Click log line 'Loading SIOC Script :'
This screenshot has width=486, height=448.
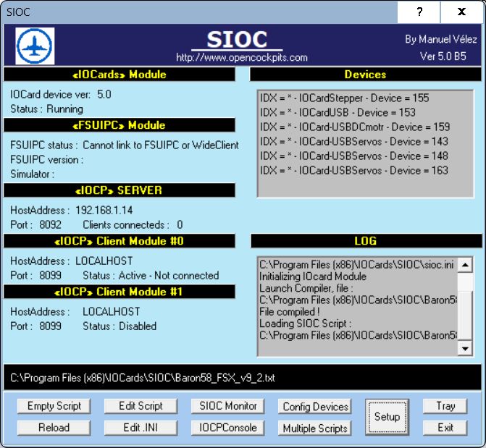(305, 324)
